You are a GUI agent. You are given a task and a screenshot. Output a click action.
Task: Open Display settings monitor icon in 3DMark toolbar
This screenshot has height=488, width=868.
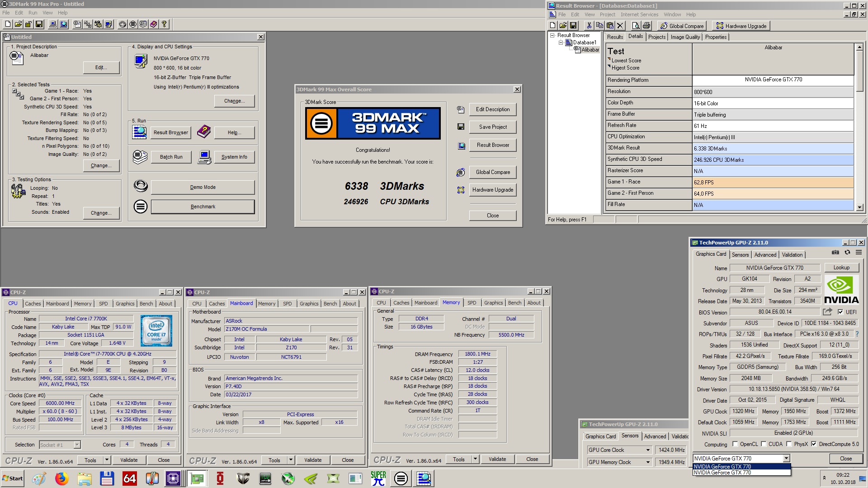click(x=108, y=24)
